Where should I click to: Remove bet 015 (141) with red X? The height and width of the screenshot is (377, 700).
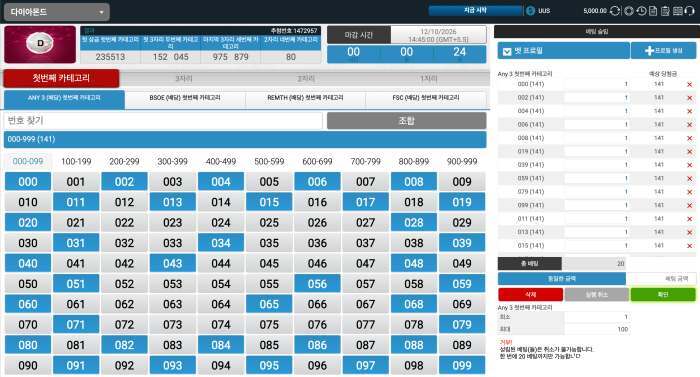click(689, 246)
